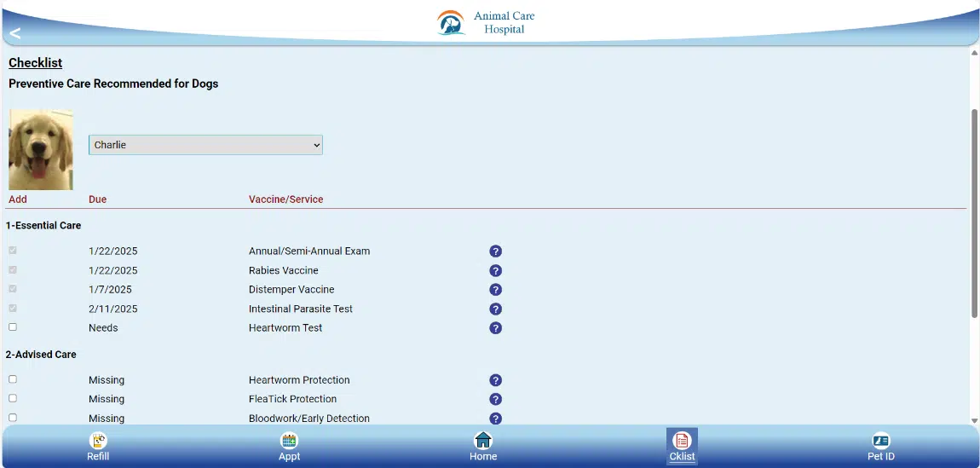980x468 pixels.
Task: Open the Pet ID tab
Action: [x=880, y=447]
